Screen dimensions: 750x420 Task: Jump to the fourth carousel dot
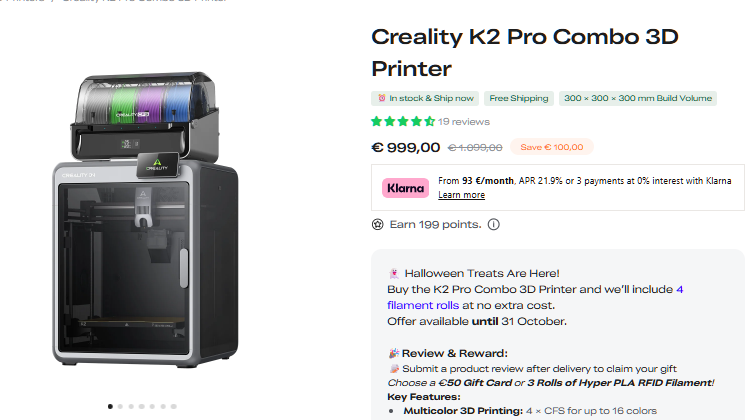click(x=141, y=406)
